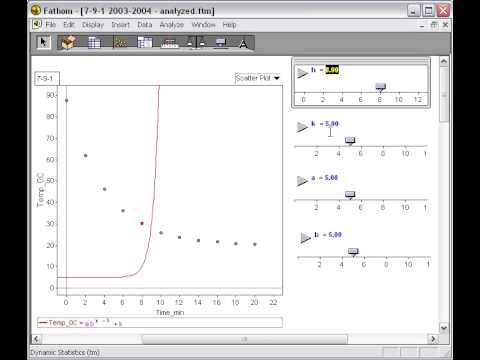Restore the inner document window

(434, 25)
